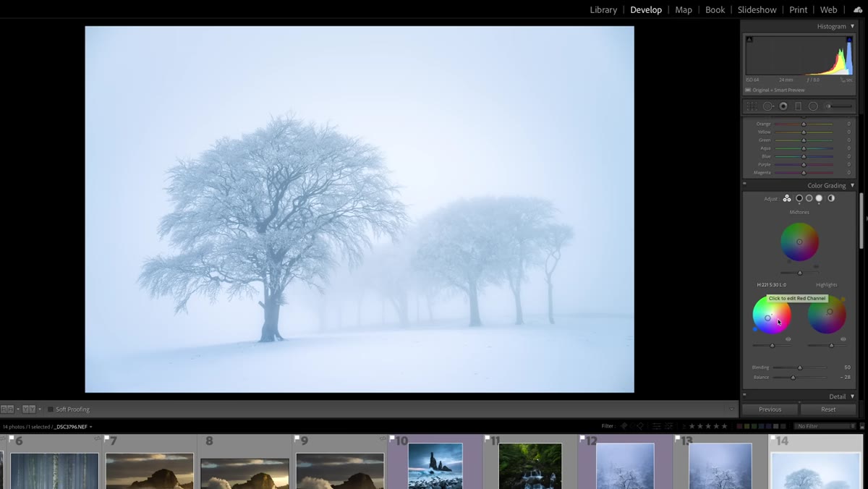Click the Highlights color wheel
The width and height of the screenshot is (868, 489).
(827, 315)
